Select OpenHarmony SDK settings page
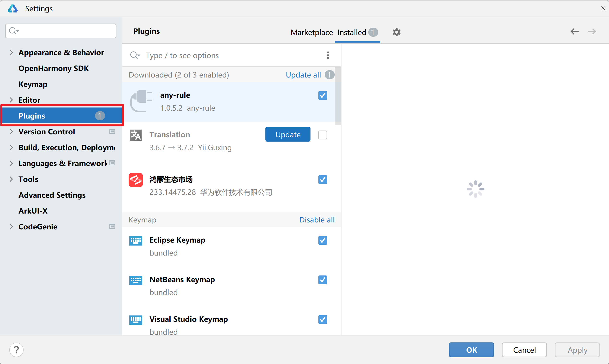The height and width of the screenshot is (364, 609). (x=54, y=68)
